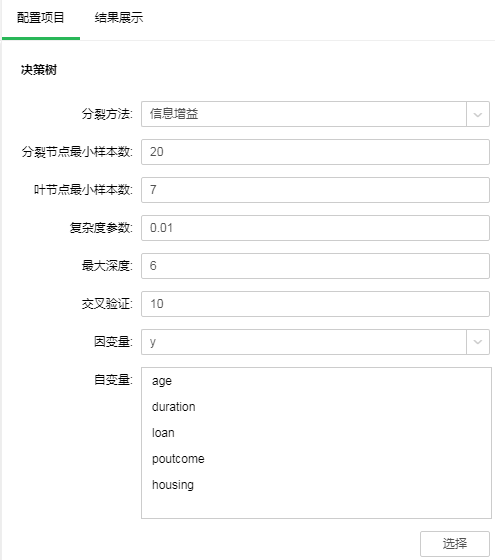Focus the 最大深度 input field

pyautogui.click(x=315, y=266)
